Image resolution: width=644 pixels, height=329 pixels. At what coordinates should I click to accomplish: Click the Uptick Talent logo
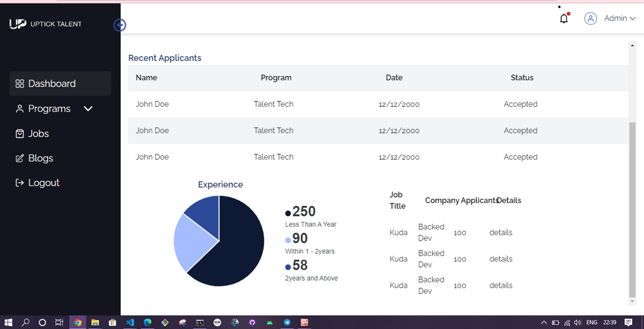click(x=45, y=24)
